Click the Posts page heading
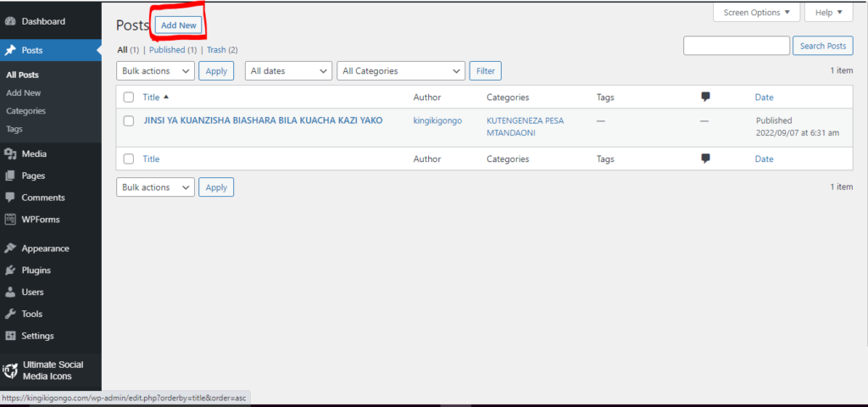 pyautogui.click(x=133, y=25)
